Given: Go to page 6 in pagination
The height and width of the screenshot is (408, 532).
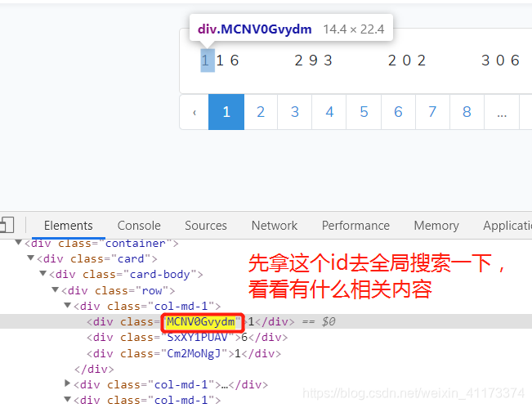Looking at the screenshot, I should coord(398,112).
